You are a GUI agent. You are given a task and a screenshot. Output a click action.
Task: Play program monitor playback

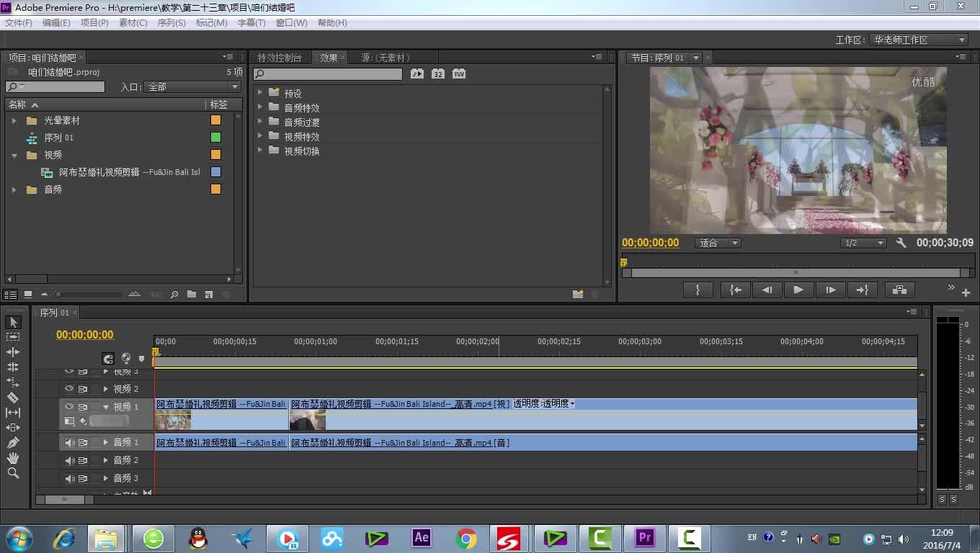click(798, 289)
